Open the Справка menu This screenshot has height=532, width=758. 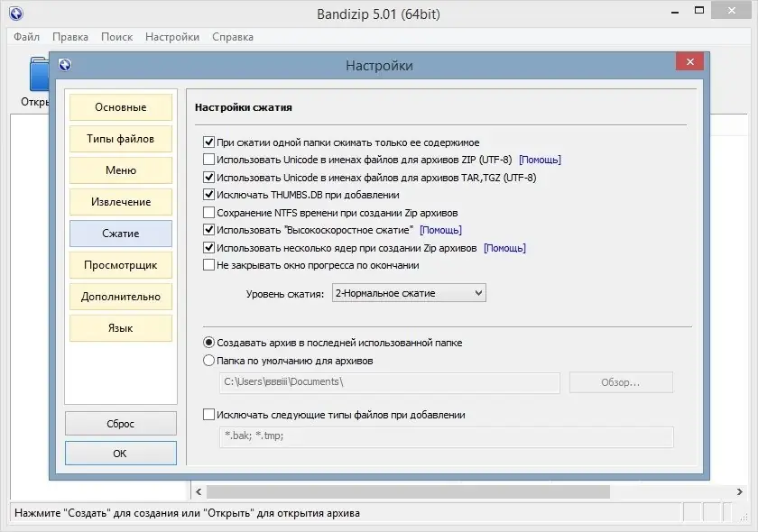[233, 37]
